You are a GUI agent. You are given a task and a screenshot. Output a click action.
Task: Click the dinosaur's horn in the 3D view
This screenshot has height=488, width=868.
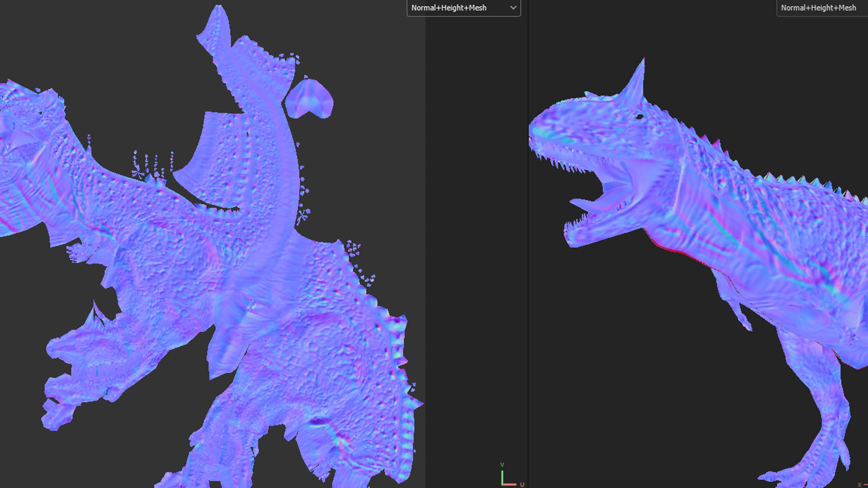tap(637, 84)
